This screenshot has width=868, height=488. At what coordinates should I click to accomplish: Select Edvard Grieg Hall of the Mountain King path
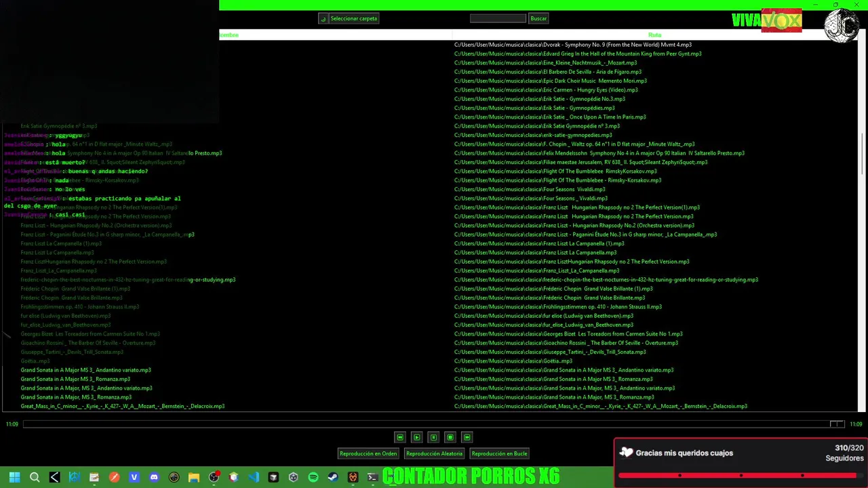point(578,54)
